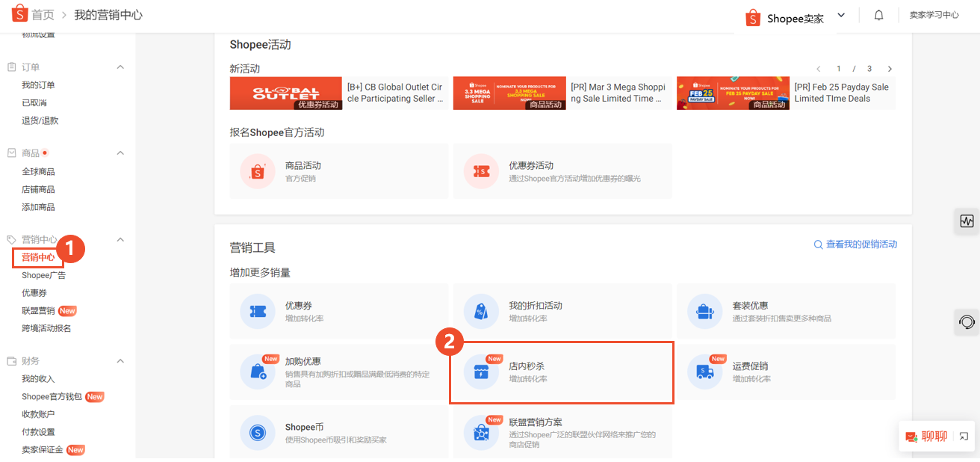Open 已取消 orders in the sidebar
Image resolution: width=980 pixels, height=462 pixels.
(34, 102)
